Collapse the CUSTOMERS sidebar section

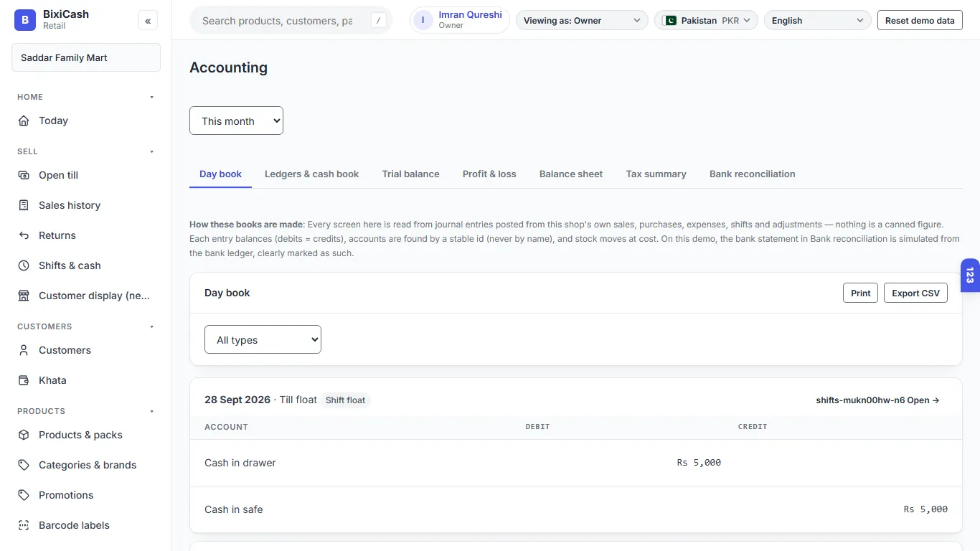point(86,326)
